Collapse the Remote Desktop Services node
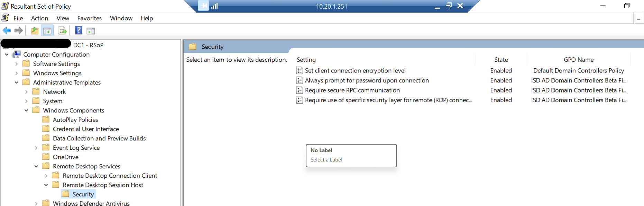This screenshot has width=644, height=206. (x=36, y=166)
